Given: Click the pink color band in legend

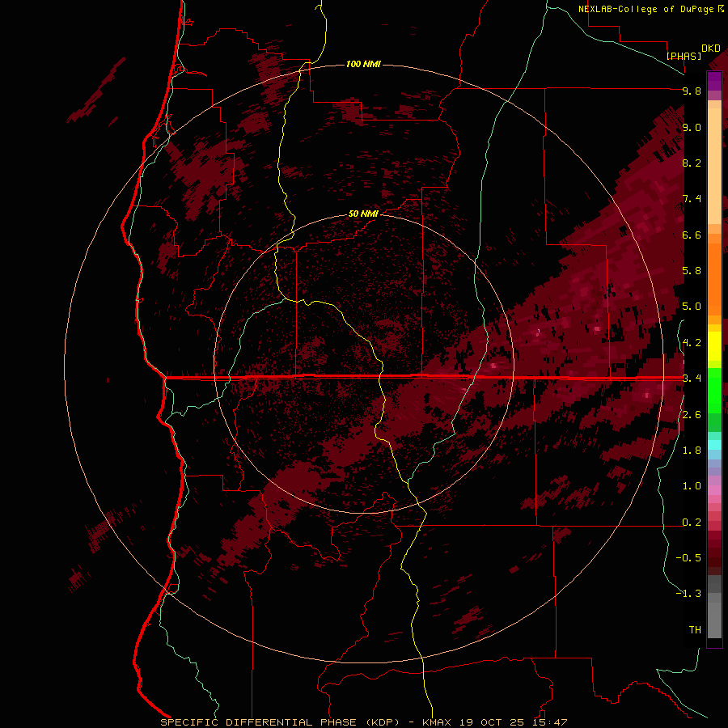Looking at the screenshot, I should (x=714, y=490).
